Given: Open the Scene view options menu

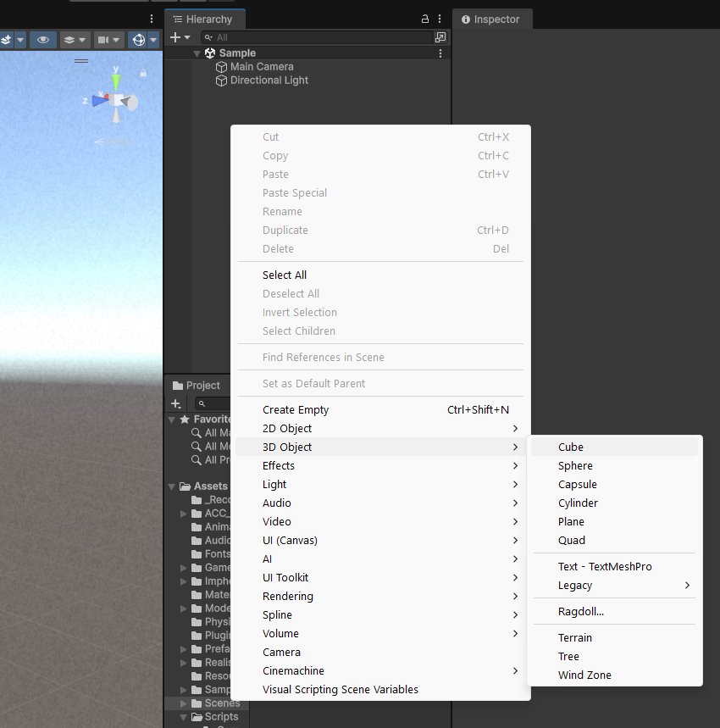Looking at the screenshot, I should pyautogui.click(x=152, y=19).
